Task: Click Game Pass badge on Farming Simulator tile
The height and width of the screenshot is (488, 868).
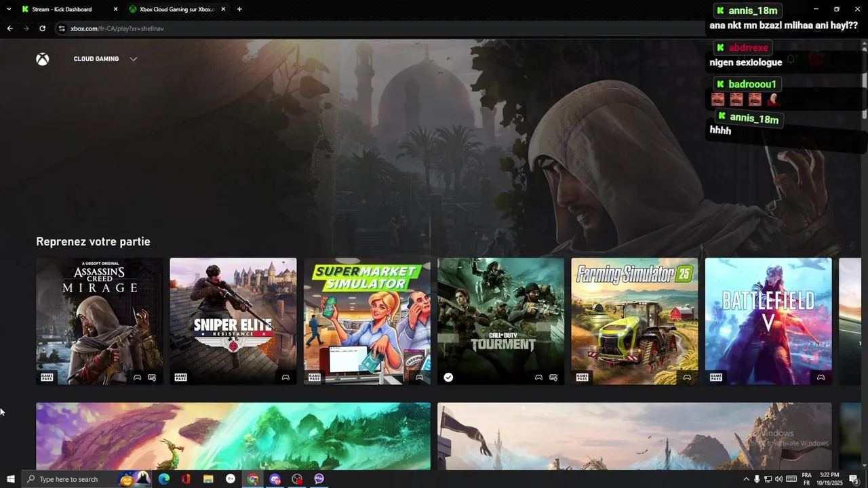Action: click(583, 378)
